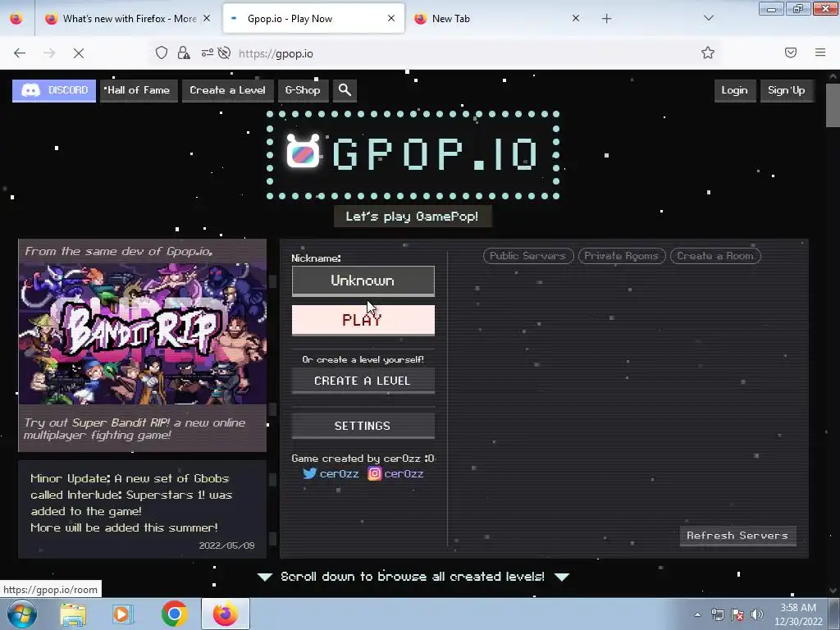Bookmark this page with the star
This screenshot has height=630, width=840.
pos(708,52)
